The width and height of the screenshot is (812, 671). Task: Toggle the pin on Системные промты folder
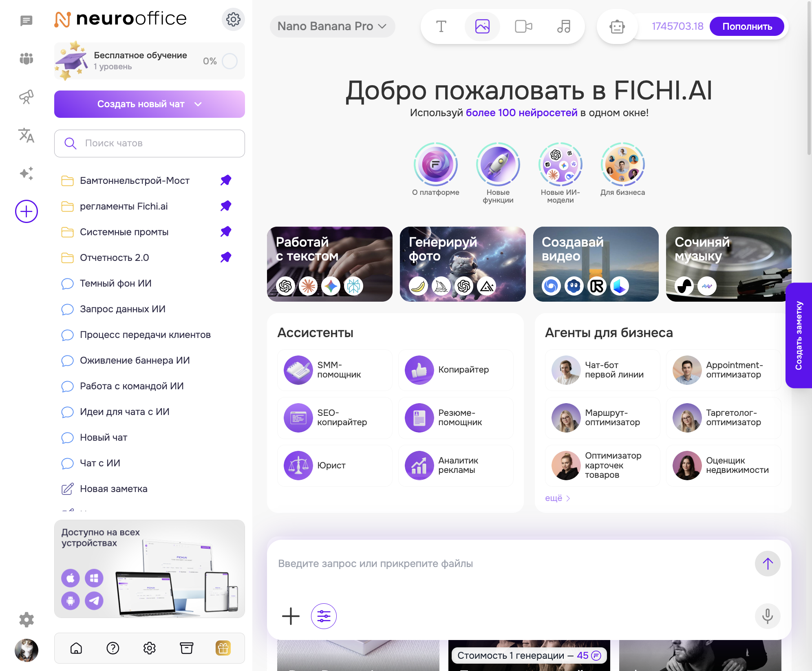pyautogui.click(x=226, y=232)
